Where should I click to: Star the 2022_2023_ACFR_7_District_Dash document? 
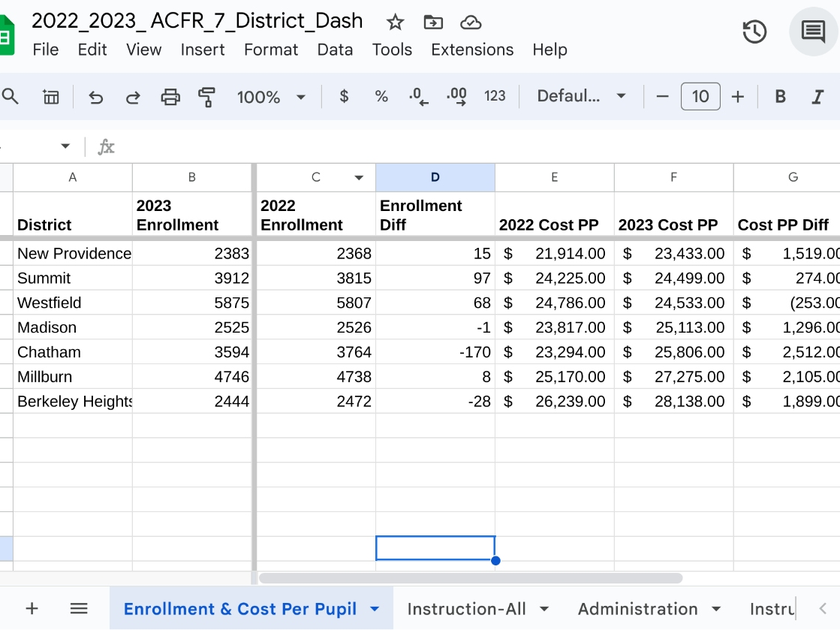click(395, 22)
